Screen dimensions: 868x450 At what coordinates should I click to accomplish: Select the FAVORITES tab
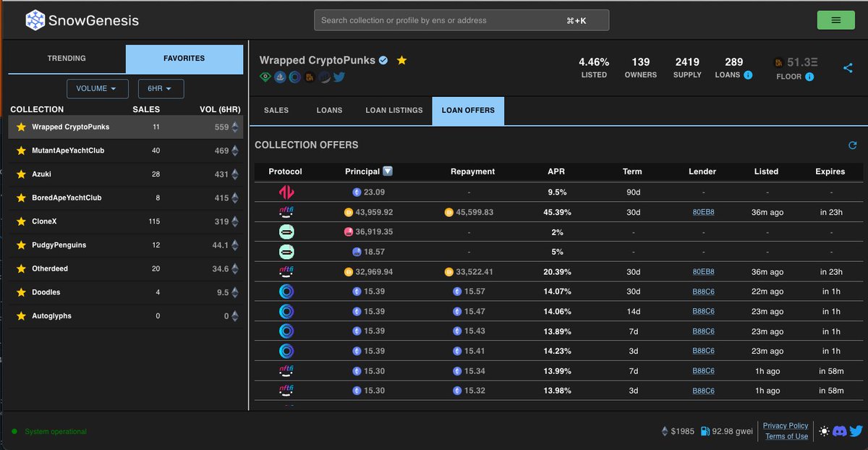coord(184,59)
